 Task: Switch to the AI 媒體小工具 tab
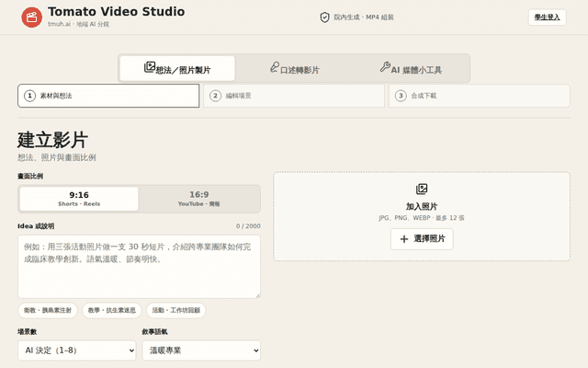click(x=411, y=68)
